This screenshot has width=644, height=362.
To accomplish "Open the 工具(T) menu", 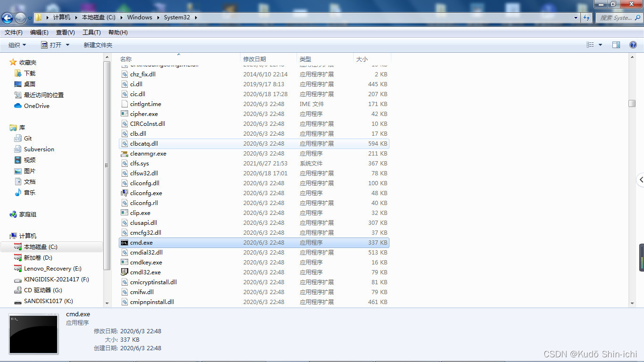I will pyautogui.click(x=91, y=33).
